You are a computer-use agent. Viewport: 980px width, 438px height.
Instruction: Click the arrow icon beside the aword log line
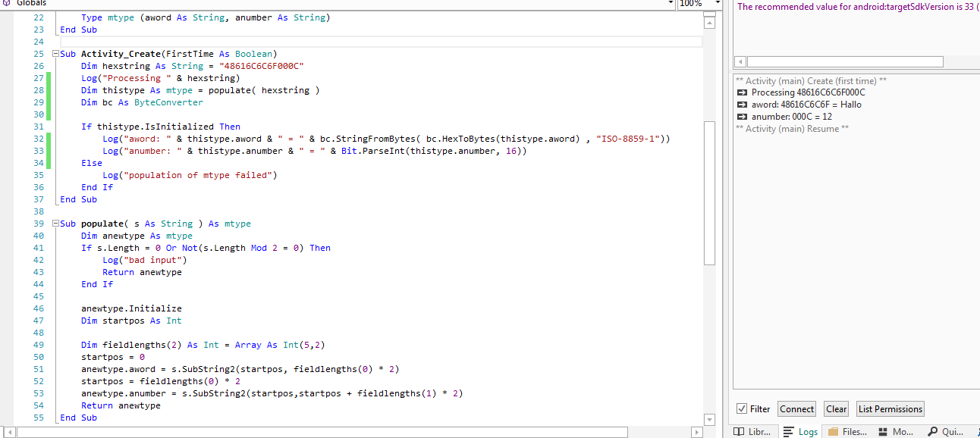[742, 105]
